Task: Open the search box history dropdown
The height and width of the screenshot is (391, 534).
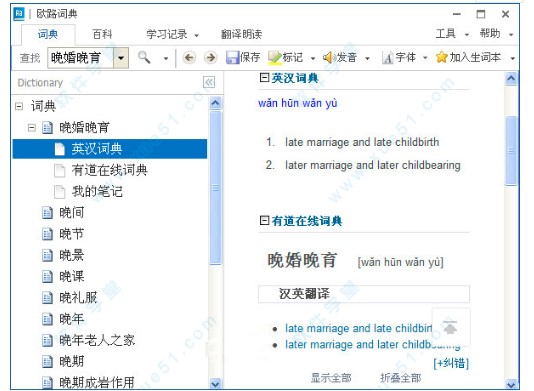Action: [121, 58]
